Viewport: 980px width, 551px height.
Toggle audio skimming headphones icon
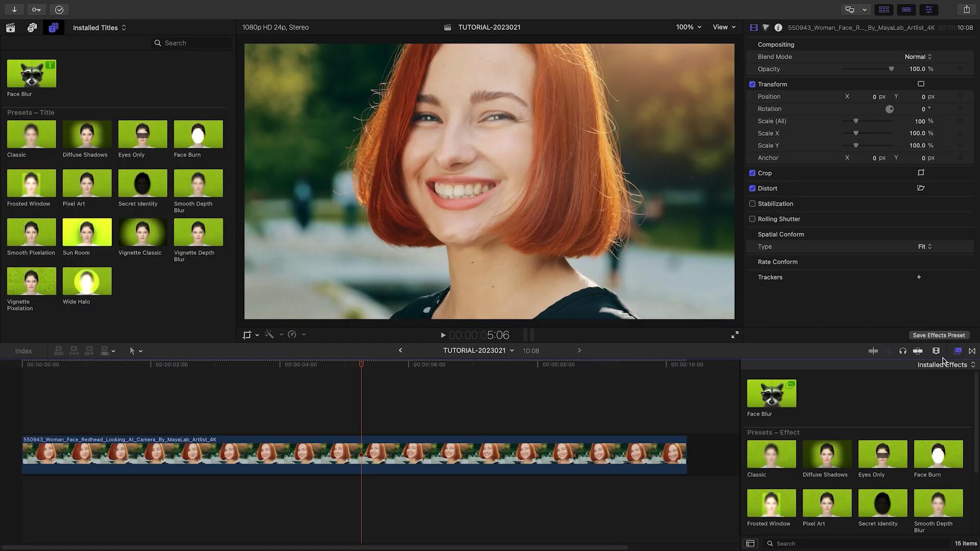click(902, 351)
